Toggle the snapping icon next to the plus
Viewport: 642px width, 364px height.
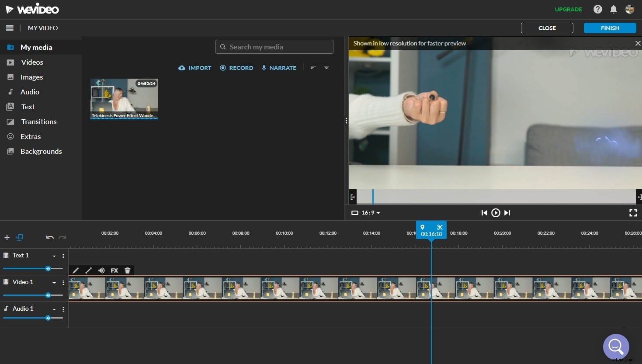(x=20, y=237)
